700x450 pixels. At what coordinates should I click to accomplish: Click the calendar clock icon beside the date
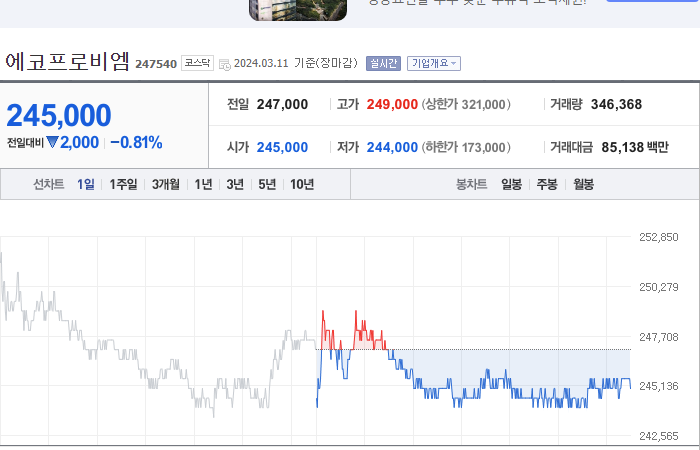click(x=225, y=64)
